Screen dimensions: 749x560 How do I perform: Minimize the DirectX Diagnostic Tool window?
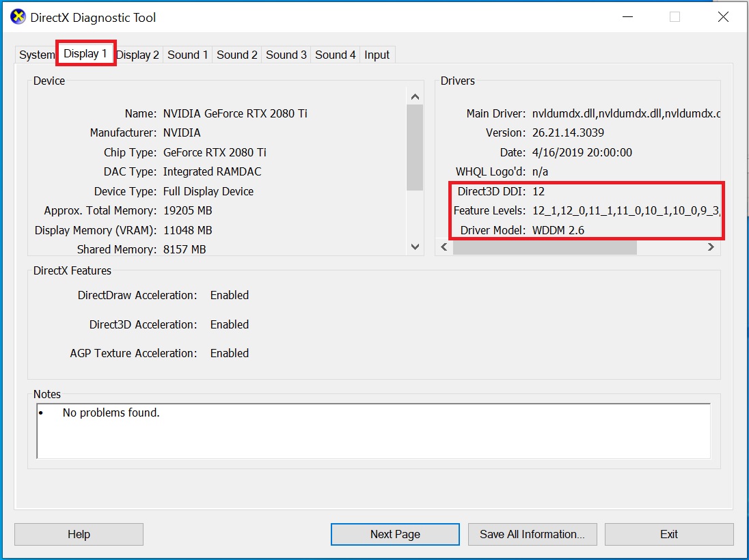[627, 17]
